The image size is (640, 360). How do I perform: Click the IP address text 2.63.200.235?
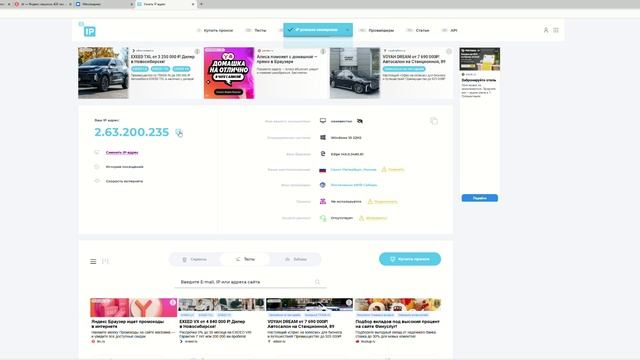(x=131, y=132)
